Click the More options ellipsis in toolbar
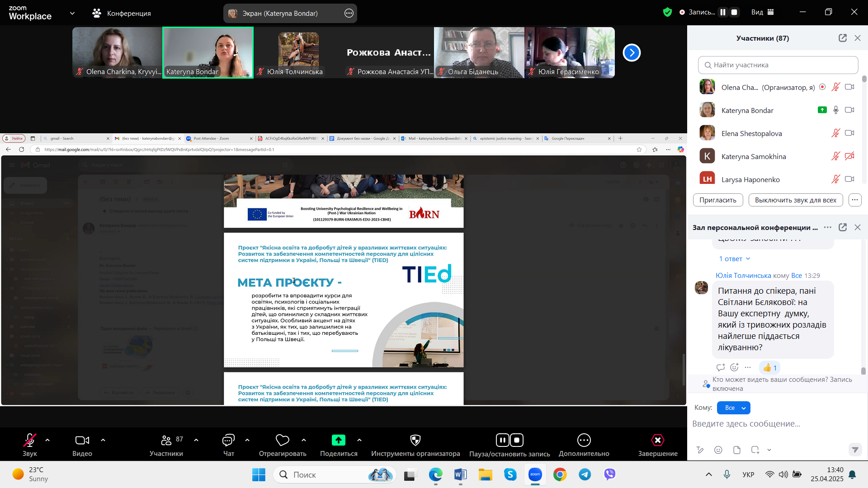The width and height of the screenshot is (868, 488). 584,440
